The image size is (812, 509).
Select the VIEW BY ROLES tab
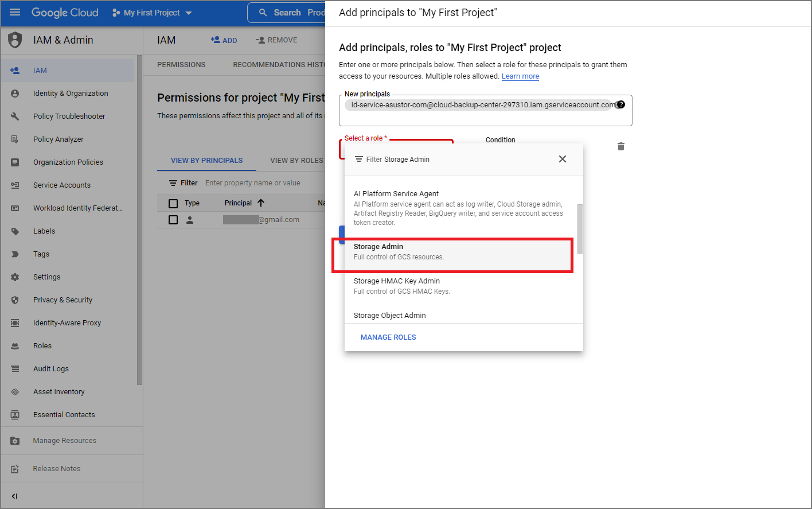296,161
